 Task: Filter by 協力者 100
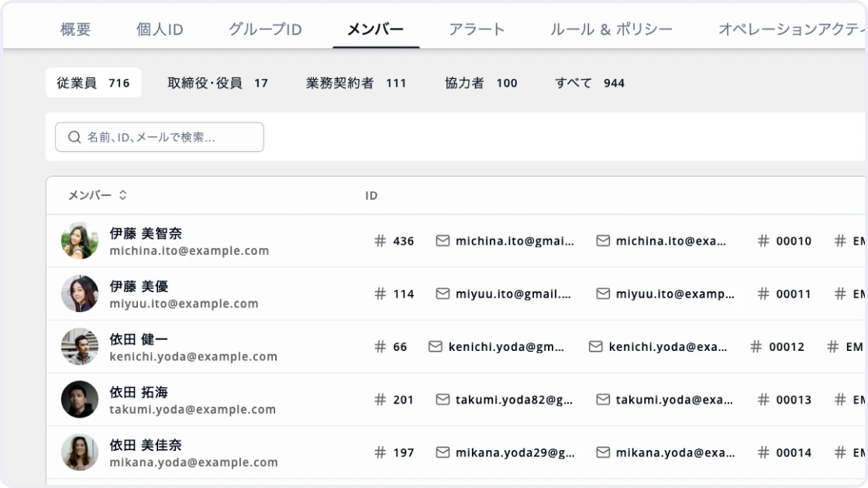481,83
